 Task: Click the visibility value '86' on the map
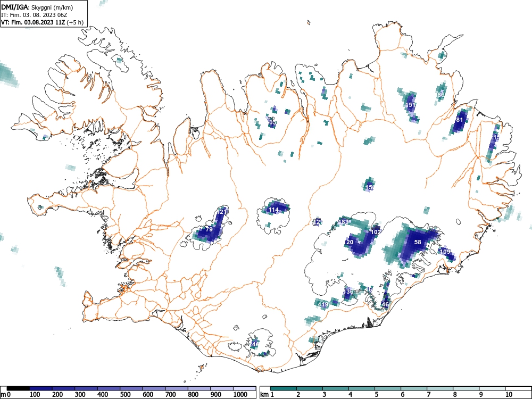pos(440,95)
